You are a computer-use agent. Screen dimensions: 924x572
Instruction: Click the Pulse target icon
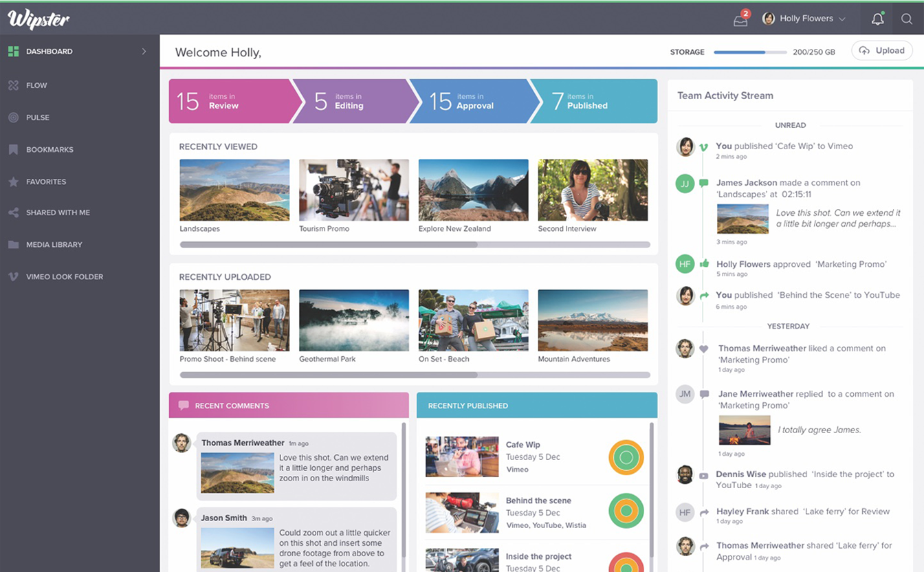click(13, 118)
